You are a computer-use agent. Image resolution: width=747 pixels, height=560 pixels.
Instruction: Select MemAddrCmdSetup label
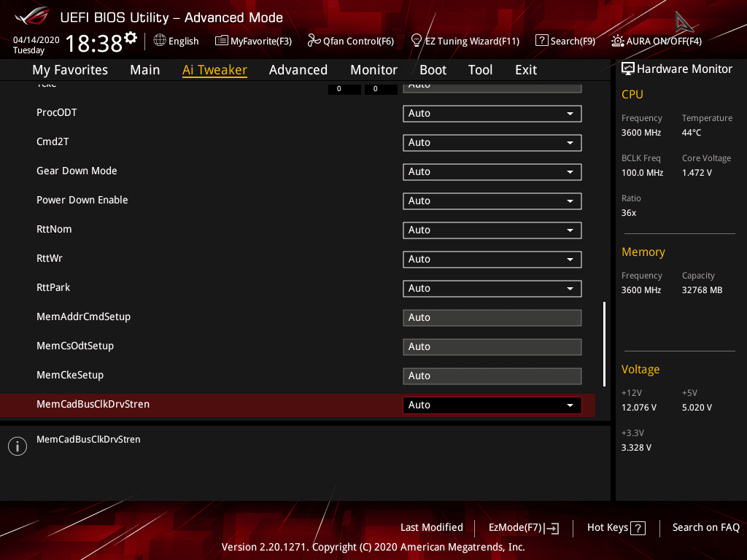[x=83, y=316]
